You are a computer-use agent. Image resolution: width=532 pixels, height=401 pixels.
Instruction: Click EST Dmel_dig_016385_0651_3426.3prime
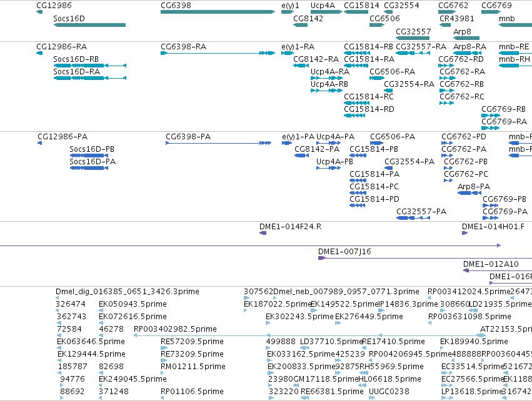[x=58, y=298]
